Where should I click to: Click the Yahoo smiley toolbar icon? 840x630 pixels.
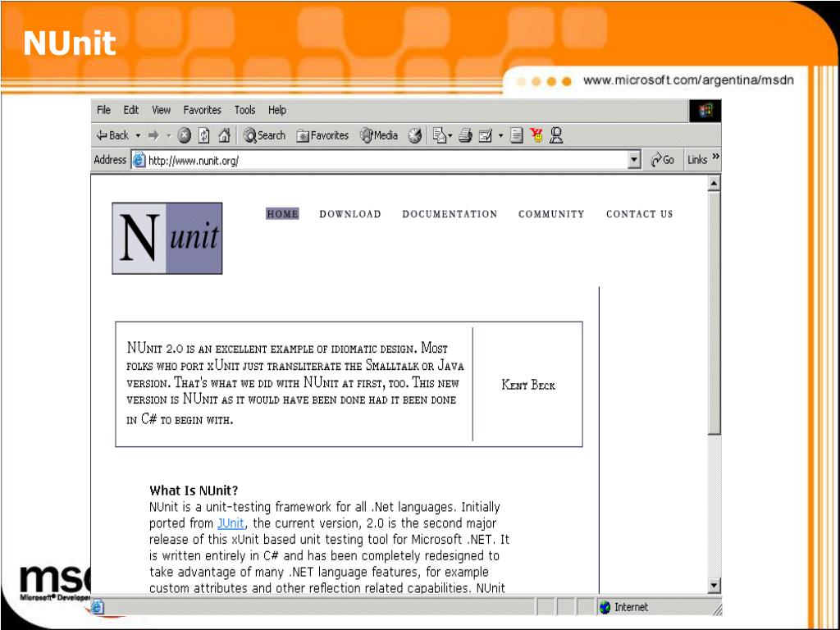pos(536,135)
